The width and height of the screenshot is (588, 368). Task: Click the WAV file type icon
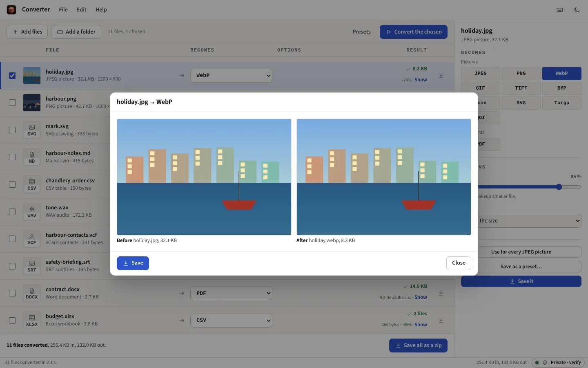coord(32,212)
